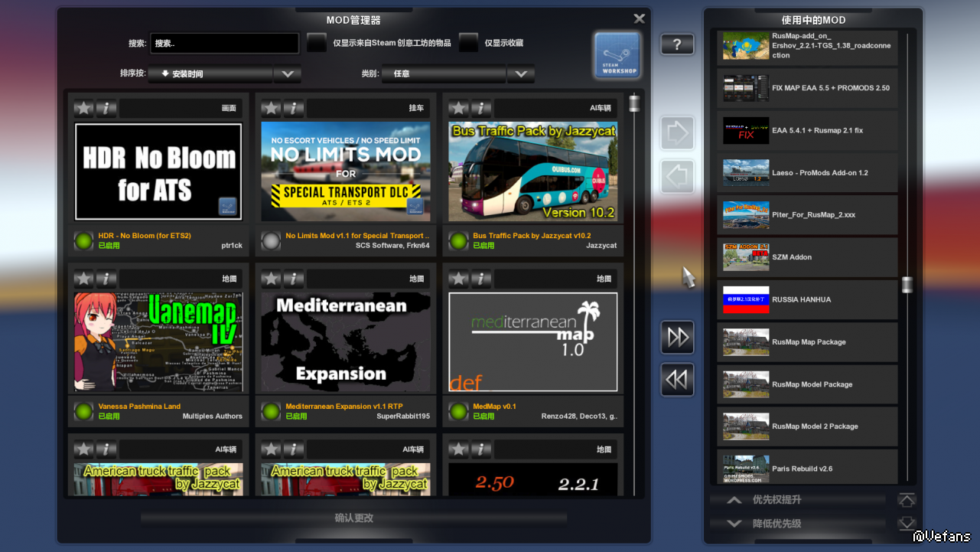Open the Steam Workshop button
The width and height of the screenshot is (980, 552).
click(x=617, y=55)
